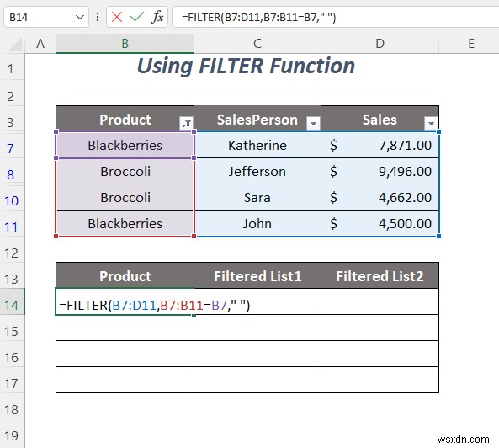Click the Sara cell
Screen dimensions: 499x448
click(257, 197)
